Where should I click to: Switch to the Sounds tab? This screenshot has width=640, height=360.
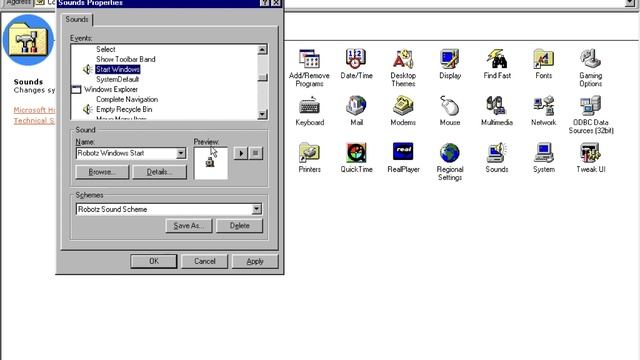click(x=77, y=19)
